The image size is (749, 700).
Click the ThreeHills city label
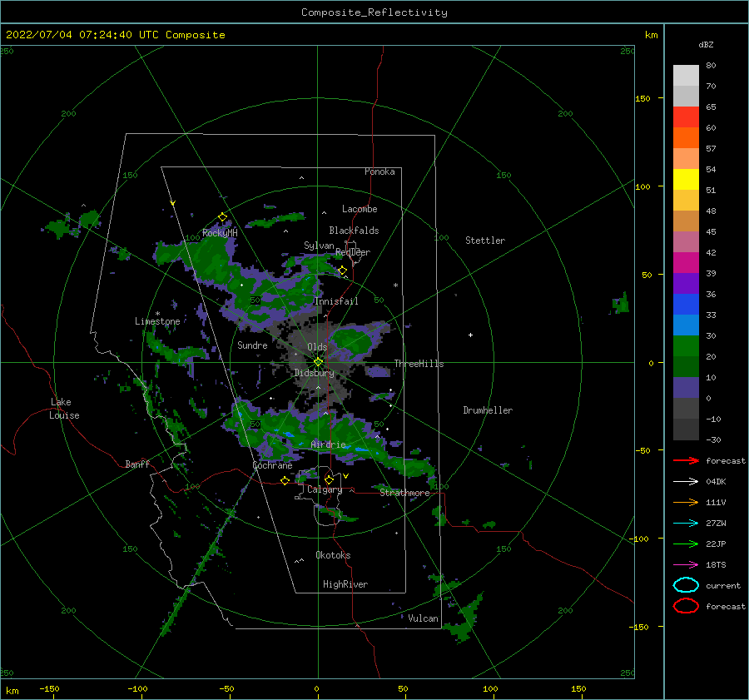419,364
